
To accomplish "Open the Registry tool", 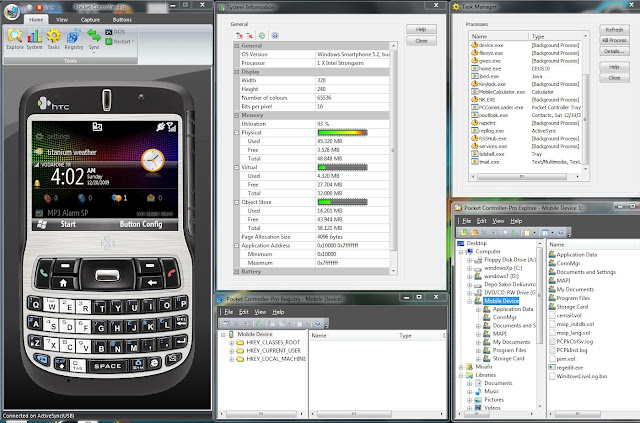I will point(73,39).
